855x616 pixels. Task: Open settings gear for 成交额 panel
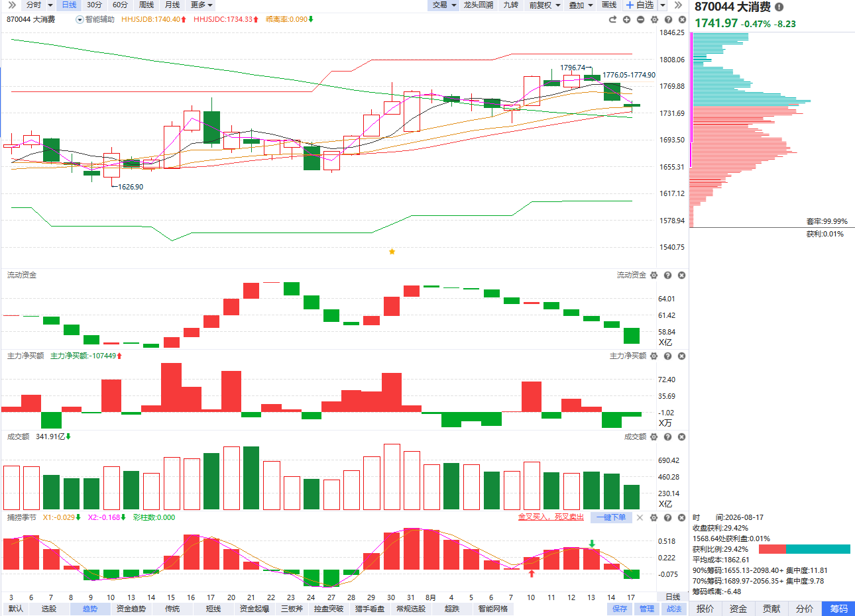(654, 436)
